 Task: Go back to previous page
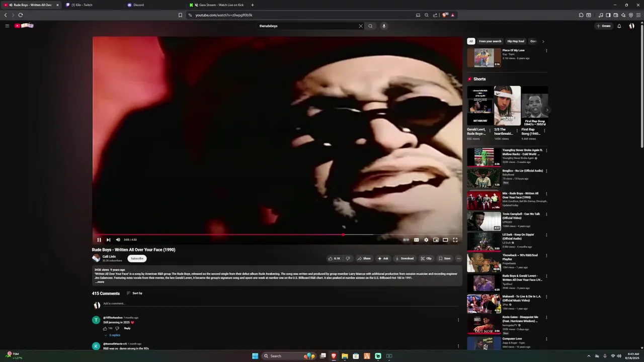(6, 15)
